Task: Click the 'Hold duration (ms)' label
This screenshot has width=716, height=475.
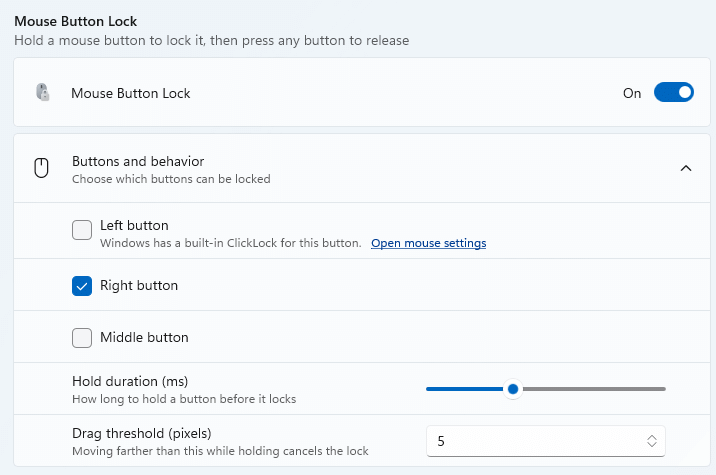Action: (x=130, y=381)
